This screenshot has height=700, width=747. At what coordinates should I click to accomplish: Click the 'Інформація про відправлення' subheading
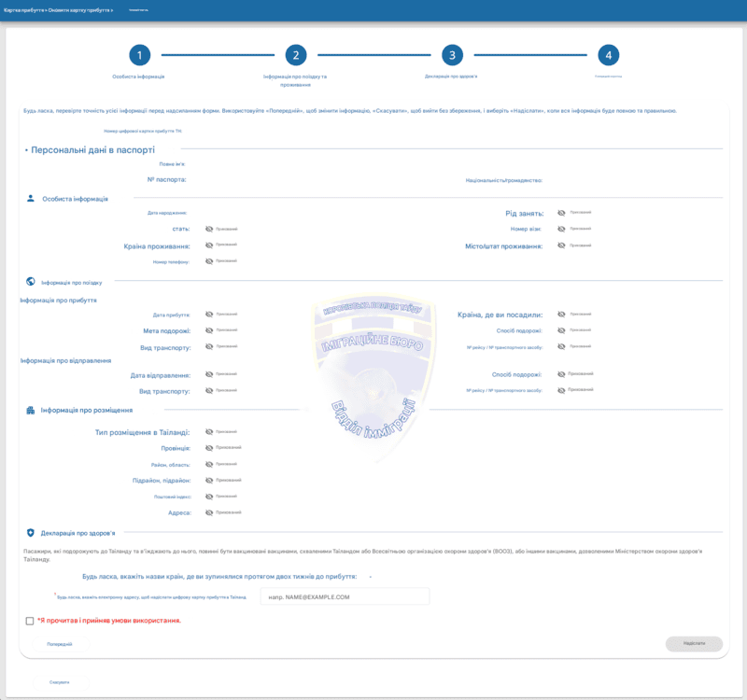click(65, 360)
